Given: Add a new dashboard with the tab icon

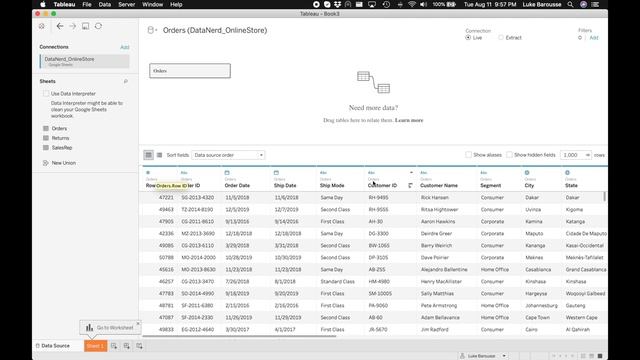Looking at the screenshot, I should click(127, 346).
